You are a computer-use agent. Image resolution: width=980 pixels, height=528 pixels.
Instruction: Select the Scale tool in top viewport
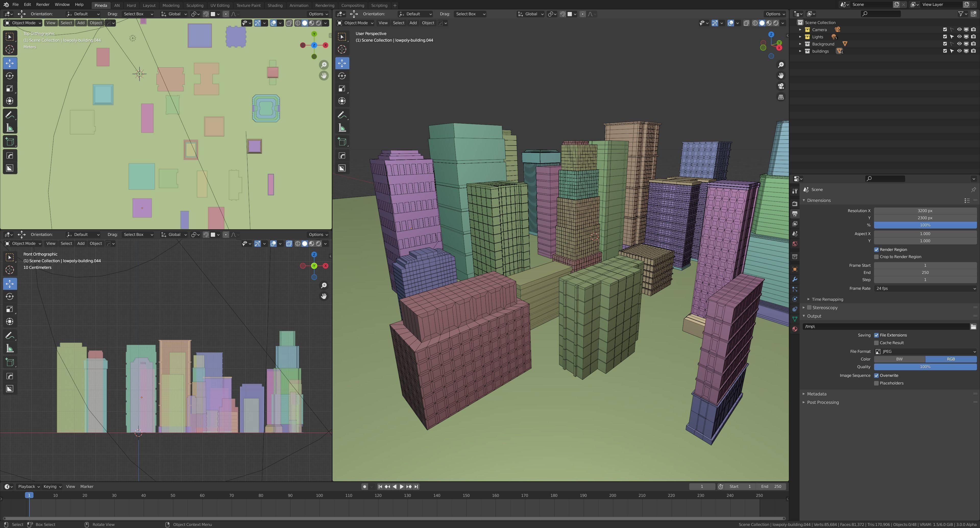pyautogui.click(x=10, y=88)
